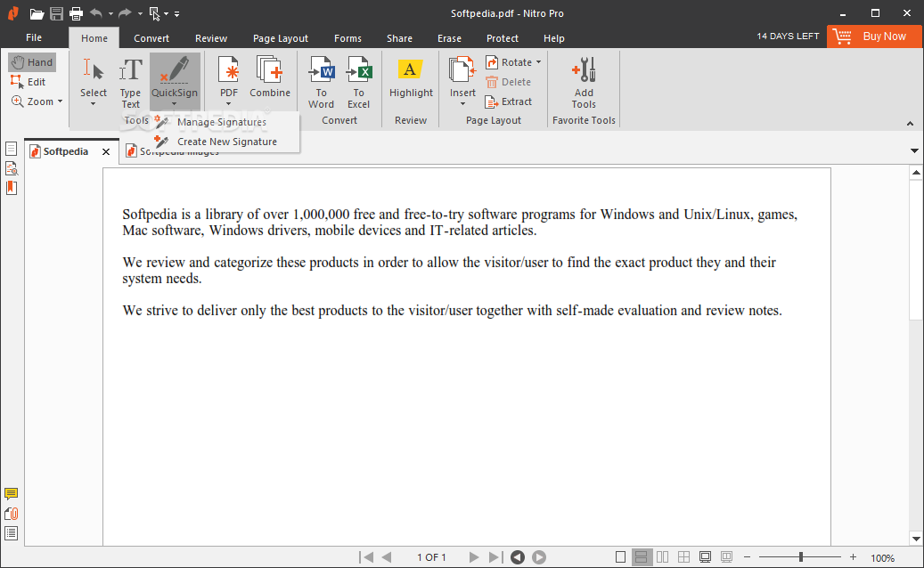
Task: Zoom out with the minus button
Action: point(747,556)
